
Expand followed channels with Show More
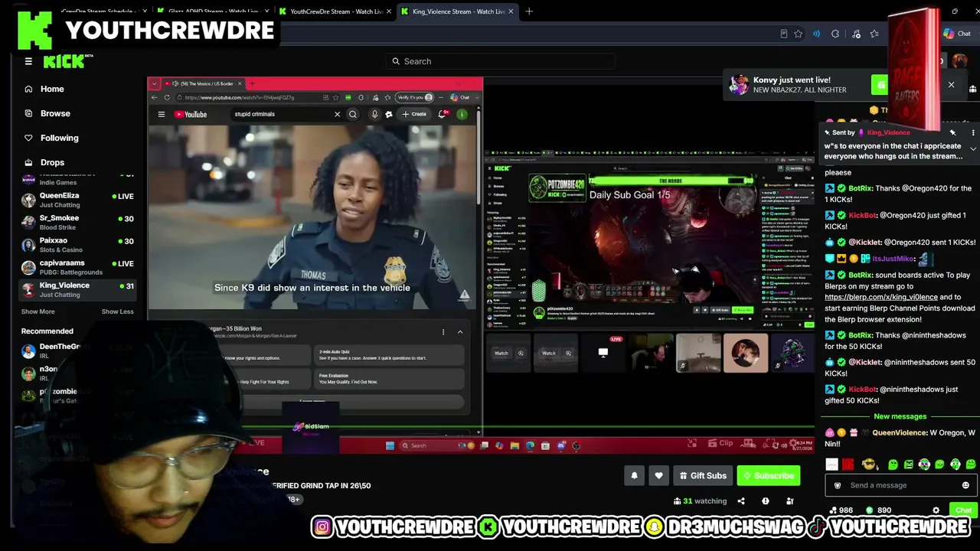tap(38, 311)
